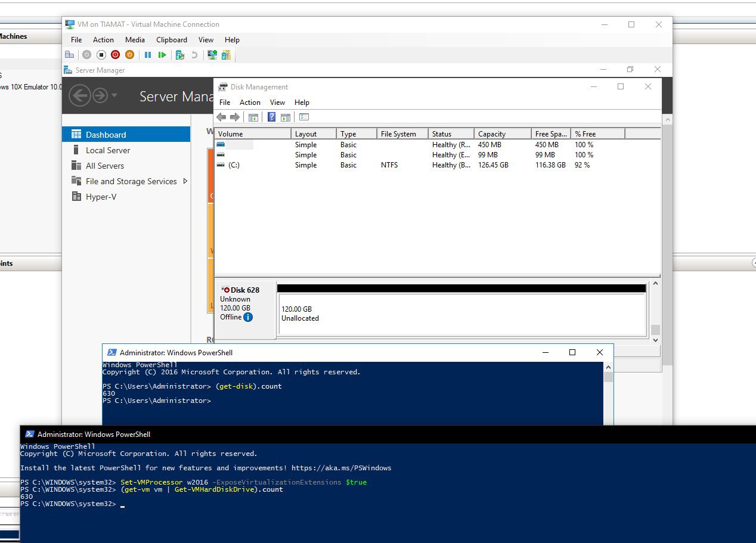Go forward in Disk Management toolbar

(235, 117)
